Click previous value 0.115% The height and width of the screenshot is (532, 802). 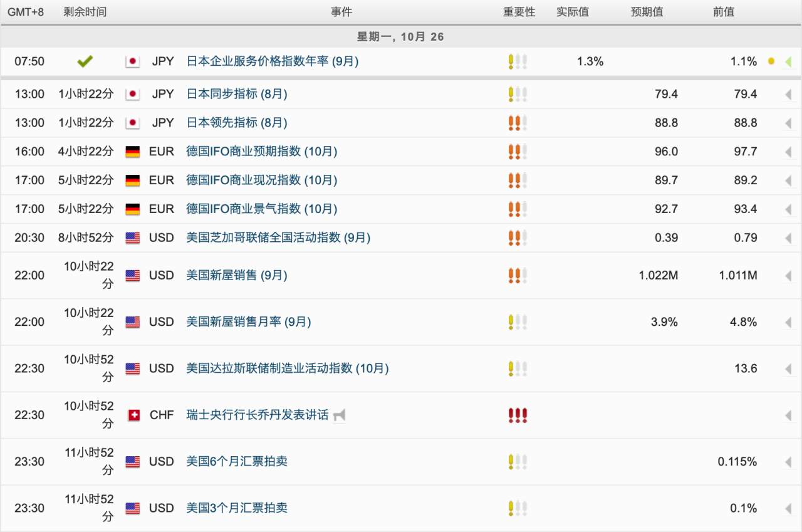[x=737, y=462]
